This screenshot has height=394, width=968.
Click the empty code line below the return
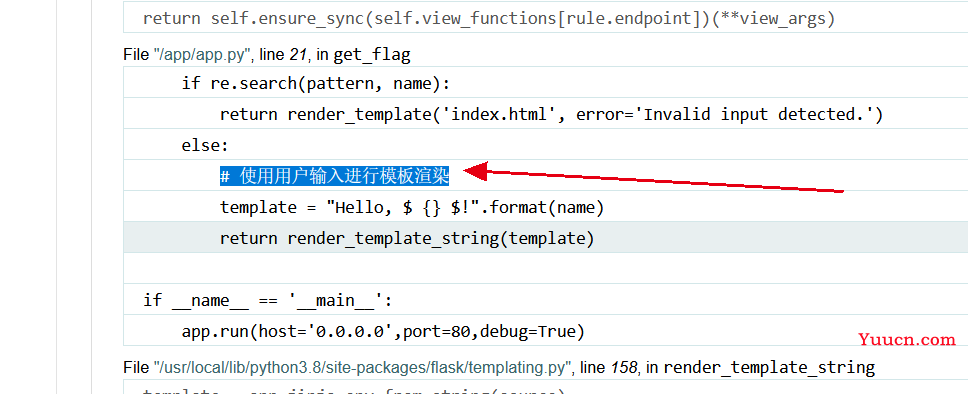(x=545, y=268)
